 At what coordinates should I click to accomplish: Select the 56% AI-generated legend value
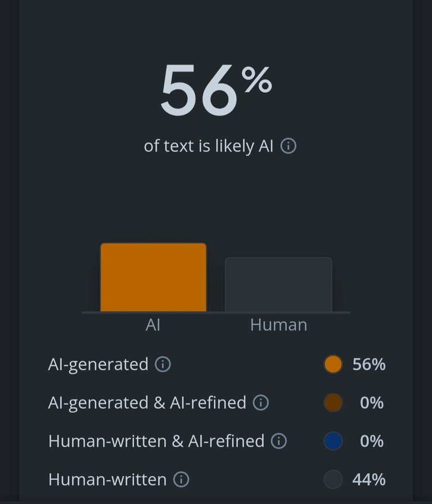pos(369,364)
